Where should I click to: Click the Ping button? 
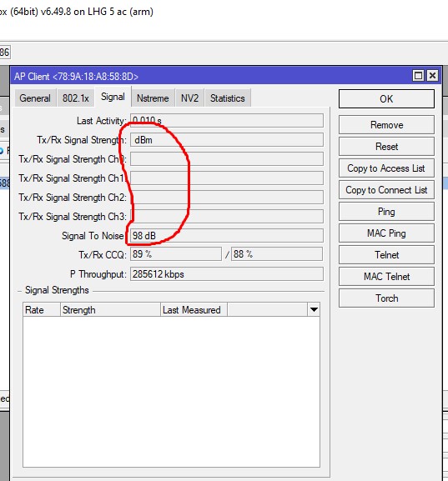[386, 212]
